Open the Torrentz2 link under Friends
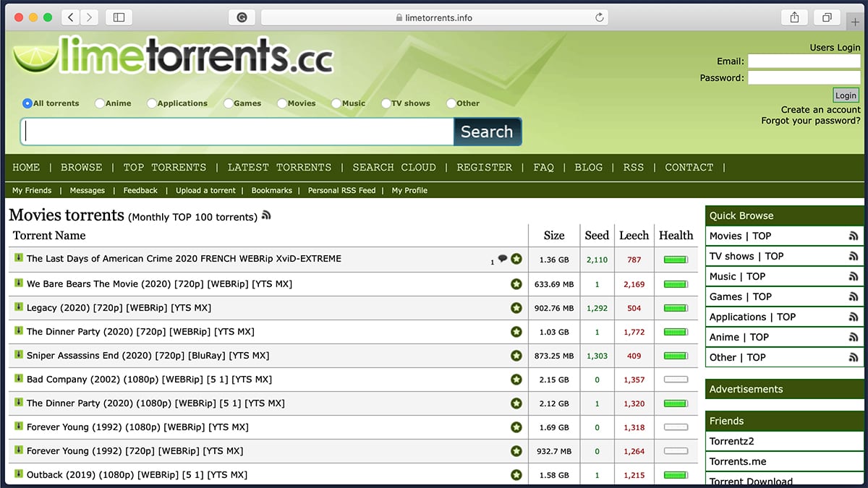 click(x=732, y=441)
